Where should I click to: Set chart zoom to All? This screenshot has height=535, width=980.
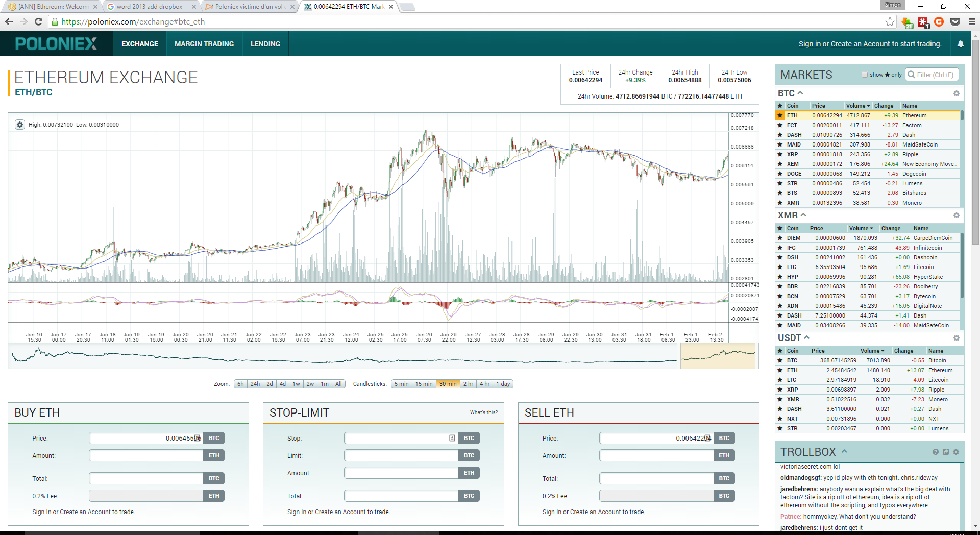pyautogui.click(x=338, y=384)
